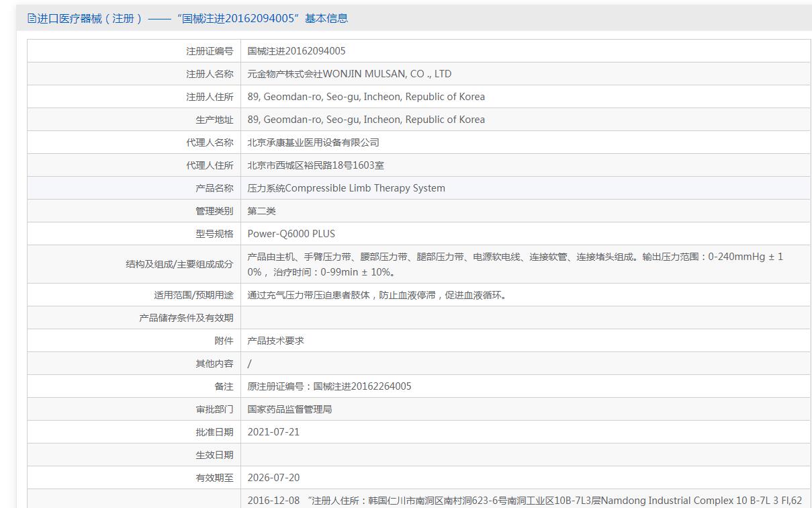Click the management category value 第二类
Viewport: 812px width, 508px height.
point(261,211)
